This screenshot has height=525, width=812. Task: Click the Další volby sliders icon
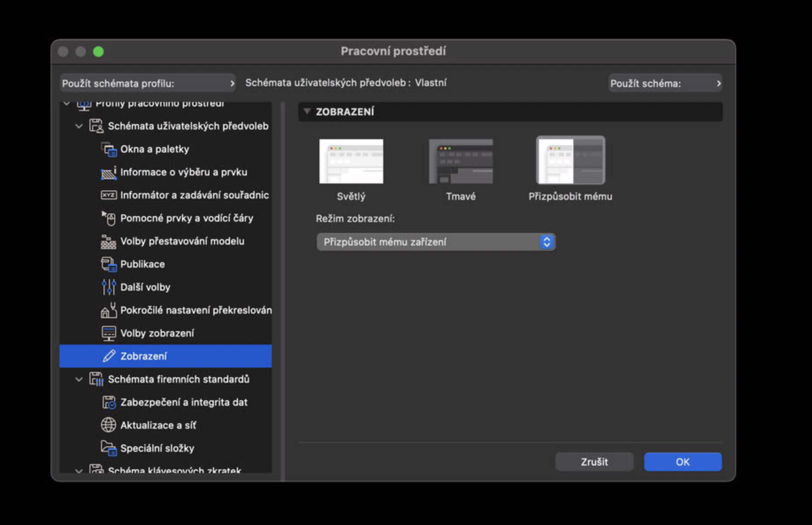tap(108, 287)
